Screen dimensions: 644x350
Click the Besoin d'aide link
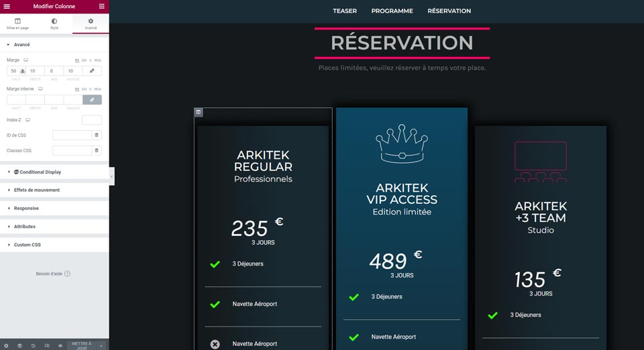pyautogui.click(x=54, y=274)
